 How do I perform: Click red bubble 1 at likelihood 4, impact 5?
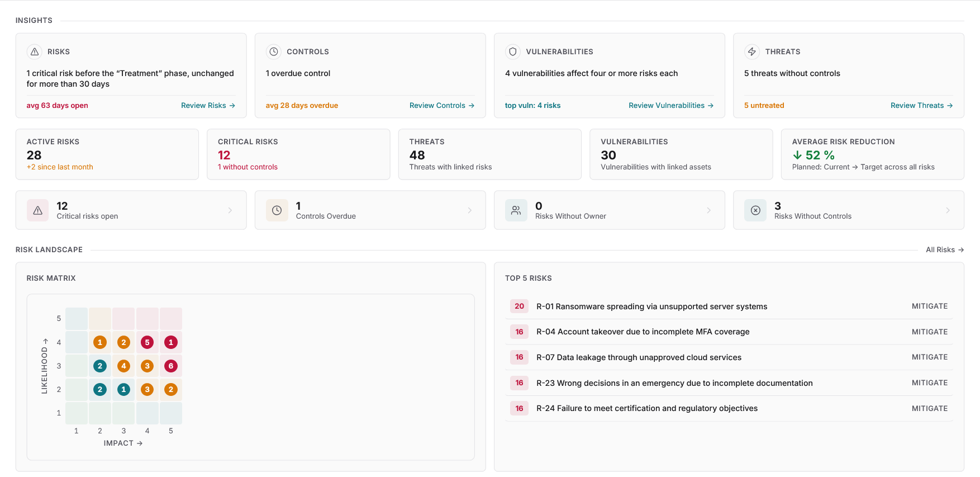click(171, 342)
